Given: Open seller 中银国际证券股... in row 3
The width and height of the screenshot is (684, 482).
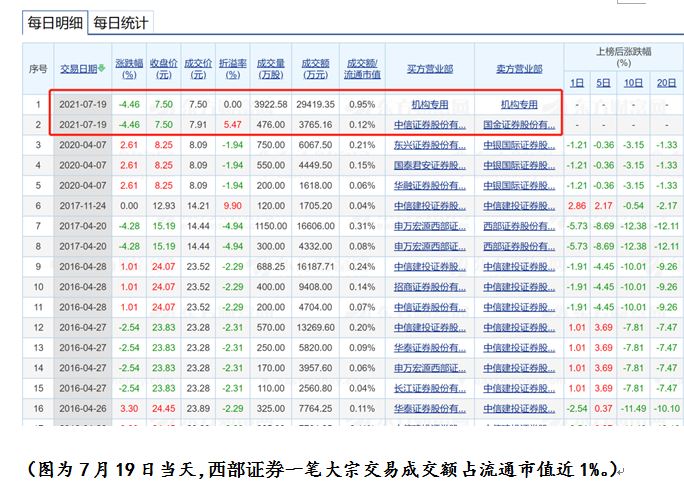Looking at the screenshot, I should tap(519, 145).
